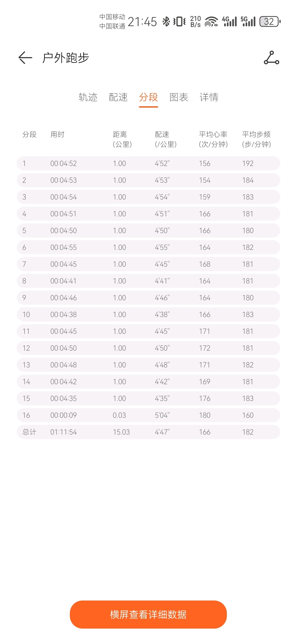Select segment 1 row with 4'52" pace

(x=148, y=163)
